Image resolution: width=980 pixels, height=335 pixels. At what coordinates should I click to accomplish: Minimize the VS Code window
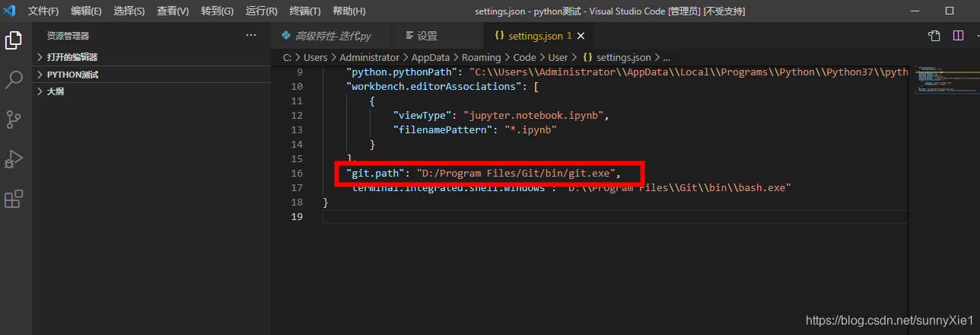915,11
